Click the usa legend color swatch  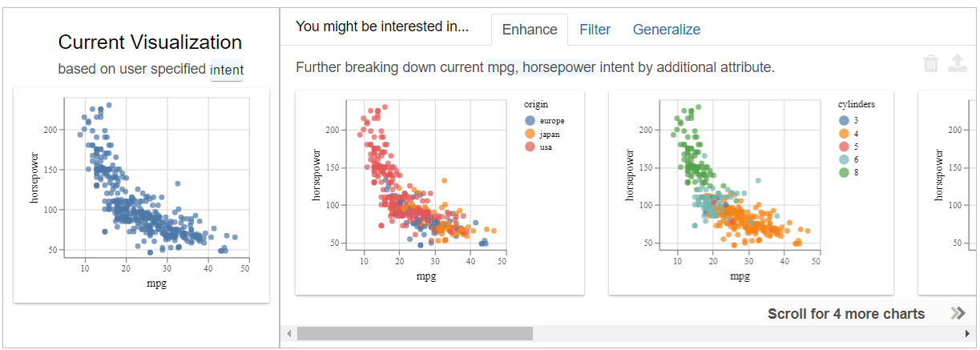coord(530,147)
